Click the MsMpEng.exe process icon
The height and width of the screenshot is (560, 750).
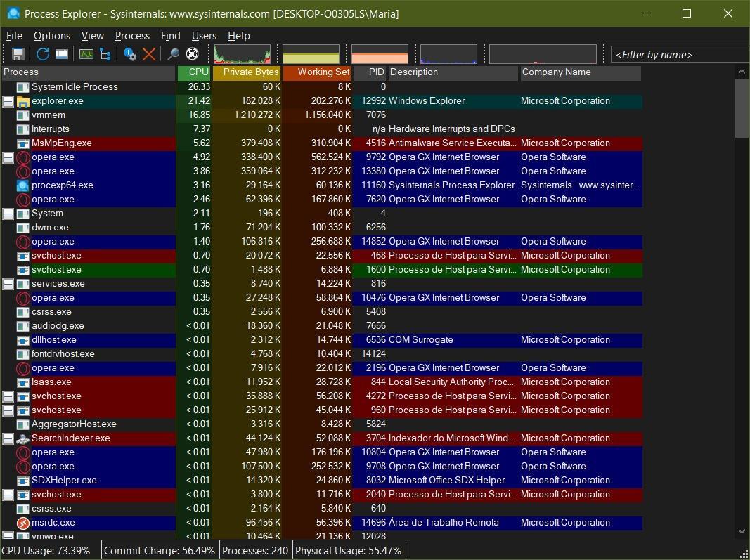tap(22, 143)
